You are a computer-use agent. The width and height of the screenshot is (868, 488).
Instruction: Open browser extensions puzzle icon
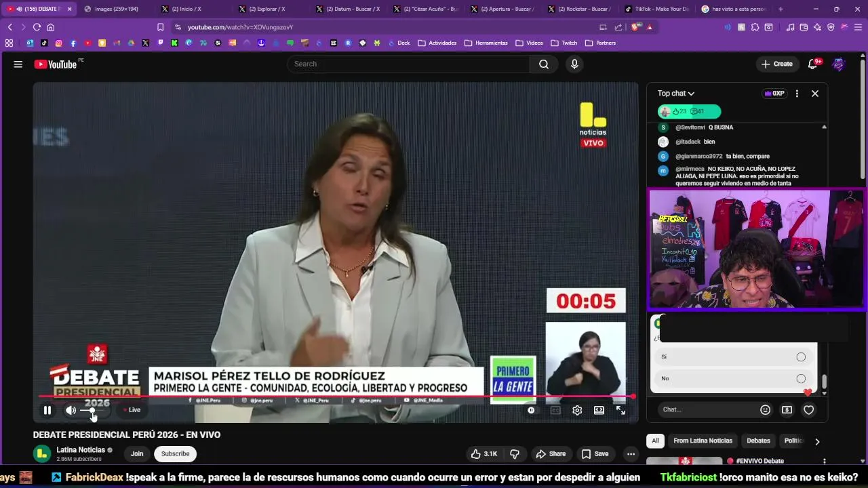coord(754,27)
